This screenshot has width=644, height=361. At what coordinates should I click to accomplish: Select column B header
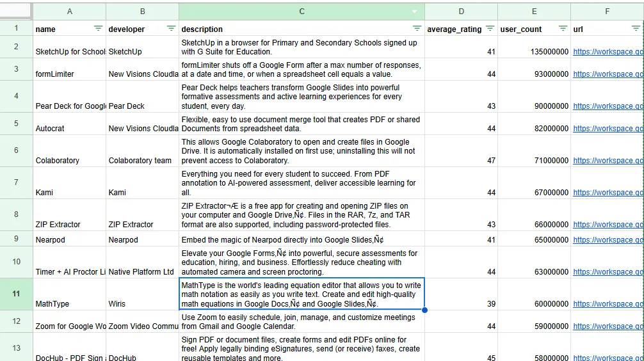pyautogui.click(x=143, y=12)
